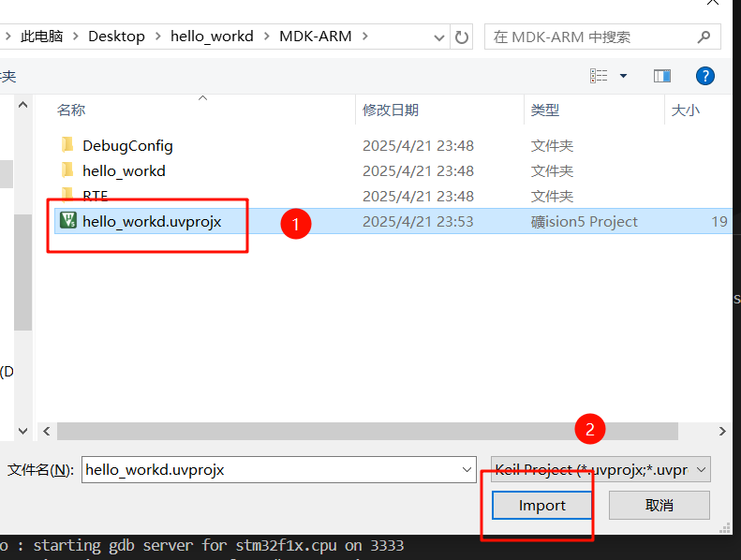Expand the chevron after hello_workd in the path

click(267, 36)
